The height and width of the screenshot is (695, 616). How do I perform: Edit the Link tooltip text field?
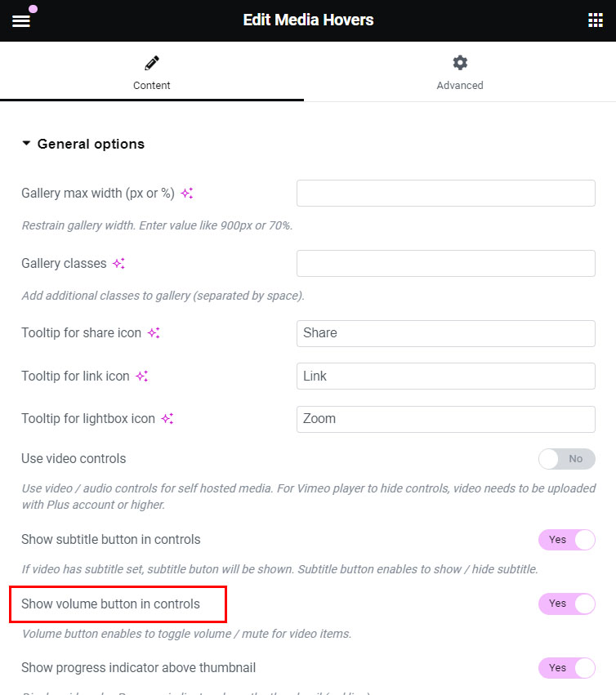pos(445,376)
